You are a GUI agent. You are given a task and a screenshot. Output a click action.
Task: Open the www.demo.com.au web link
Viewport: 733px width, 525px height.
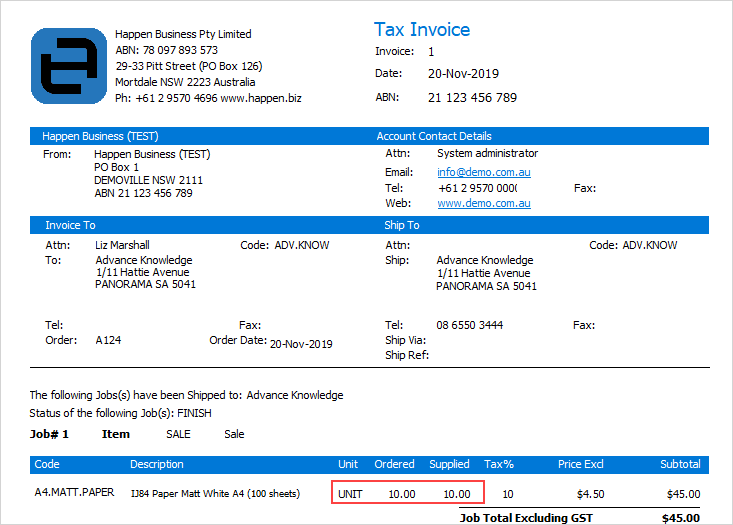point(484,203)
